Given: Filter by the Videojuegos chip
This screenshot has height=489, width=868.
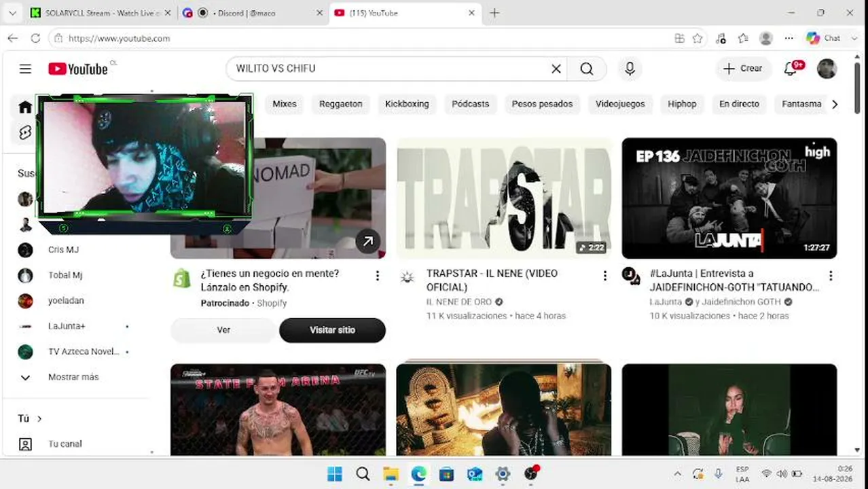Looking at the screenshot, I should [620, 104].
